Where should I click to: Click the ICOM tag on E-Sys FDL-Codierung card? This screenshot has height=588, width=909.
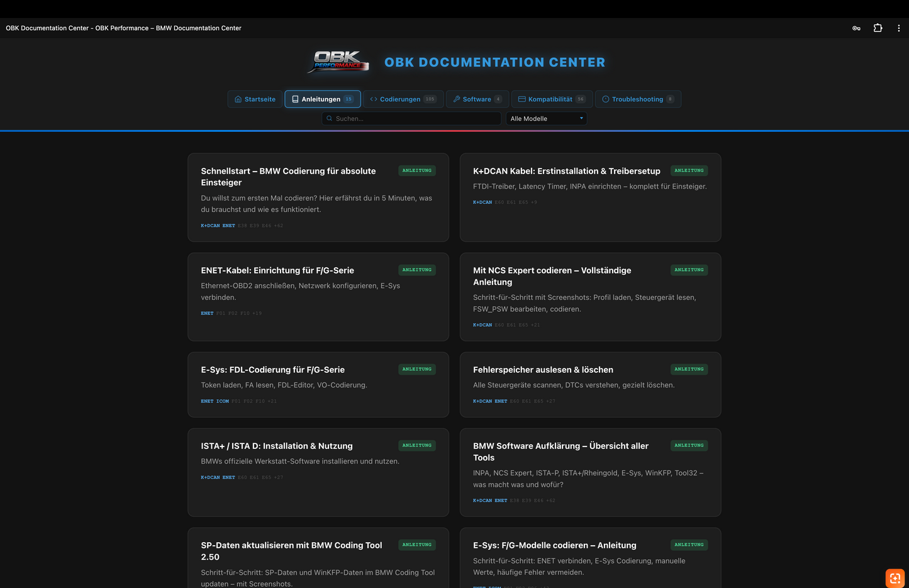[x=223, y=401]
